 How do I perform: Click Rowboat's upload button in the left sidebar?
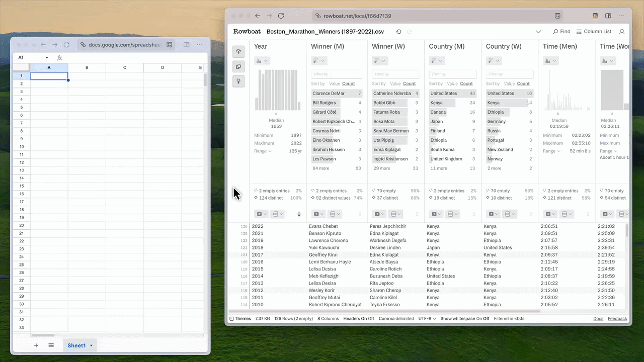[x=238, y=52]
